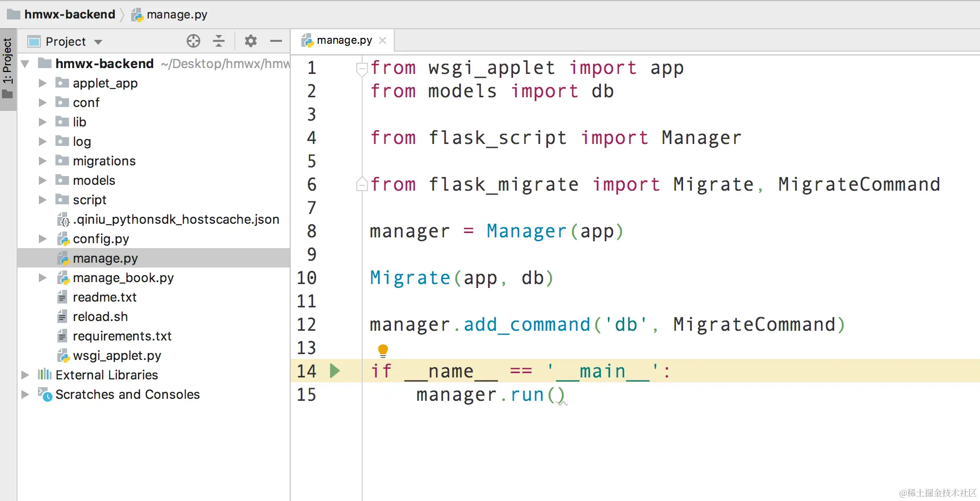Expand the log folder arrow
This screenshot has height=501, width=980.
tap(42, 142)
